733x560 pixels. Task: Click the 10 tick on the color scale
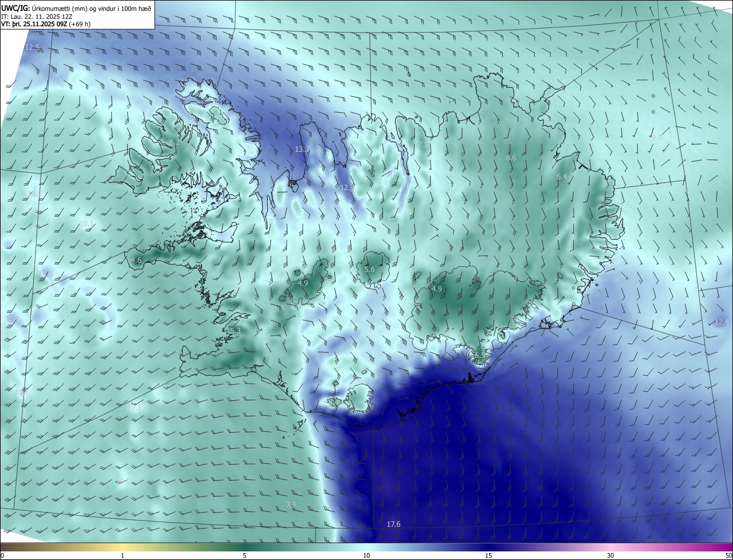(x=366, y=556)
